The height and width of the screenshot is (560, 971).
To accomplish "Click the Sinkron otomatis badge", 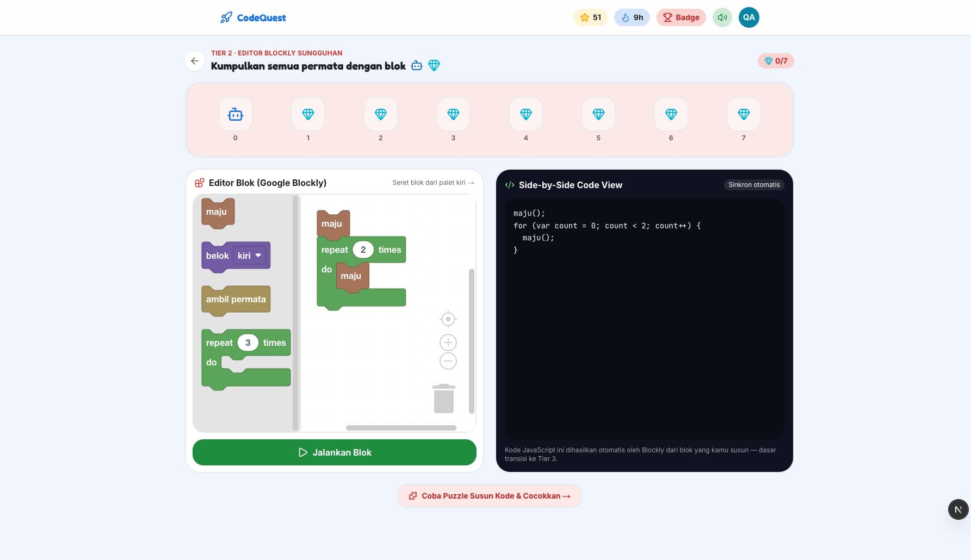I will 754,185.
